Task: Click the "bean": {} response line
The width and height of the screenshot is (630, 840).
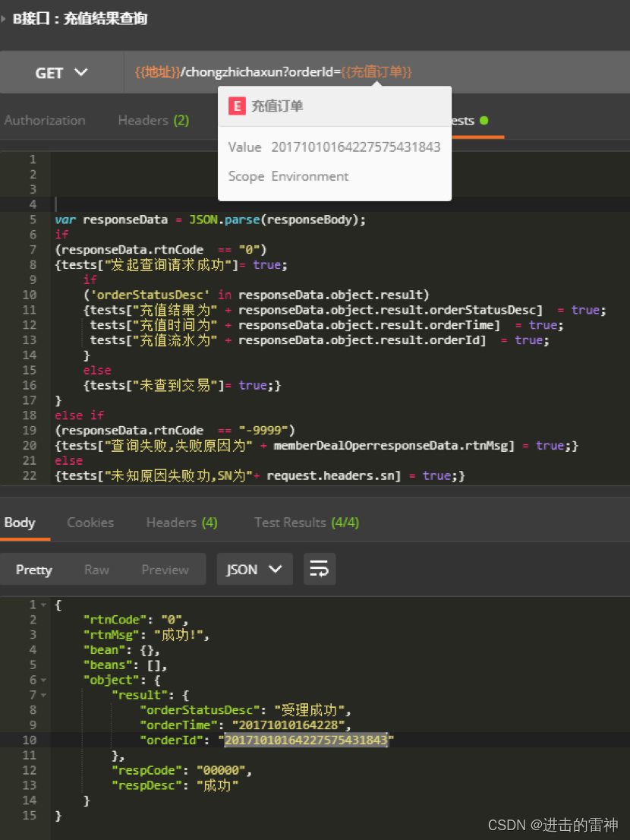Action: [121, 650]
